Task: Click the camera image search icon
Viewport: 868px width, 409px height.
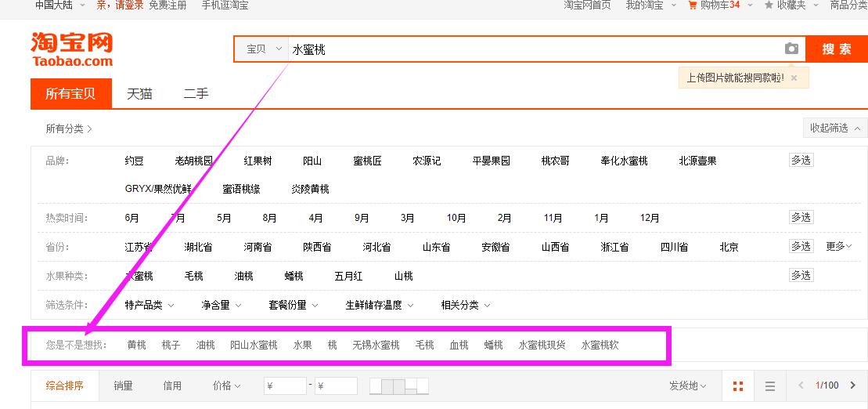Action: [x=791, y=49]
